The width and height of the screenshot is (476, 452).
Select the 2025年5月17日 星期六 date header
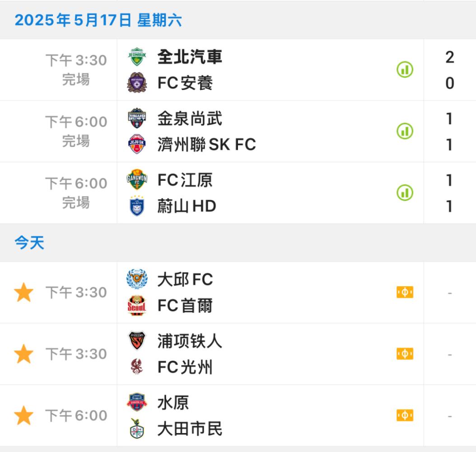[x=98, y=20]
